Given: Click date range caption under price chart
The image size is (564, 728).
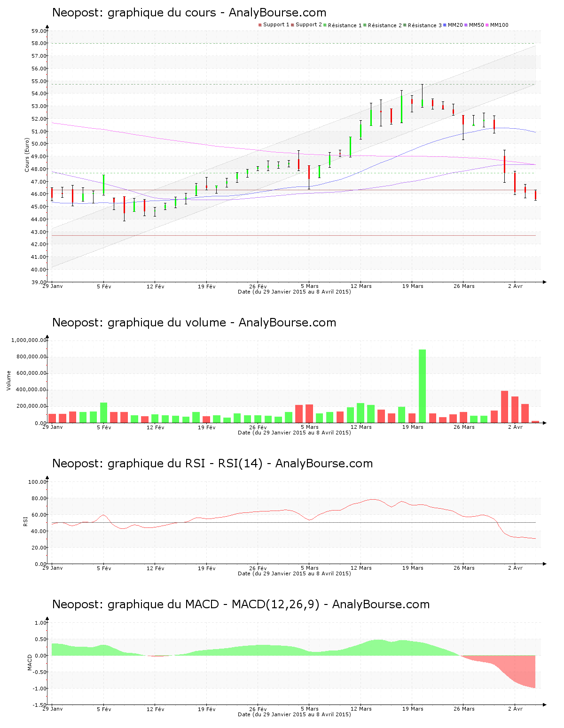Looking at the screenshot, I should 294,292.
